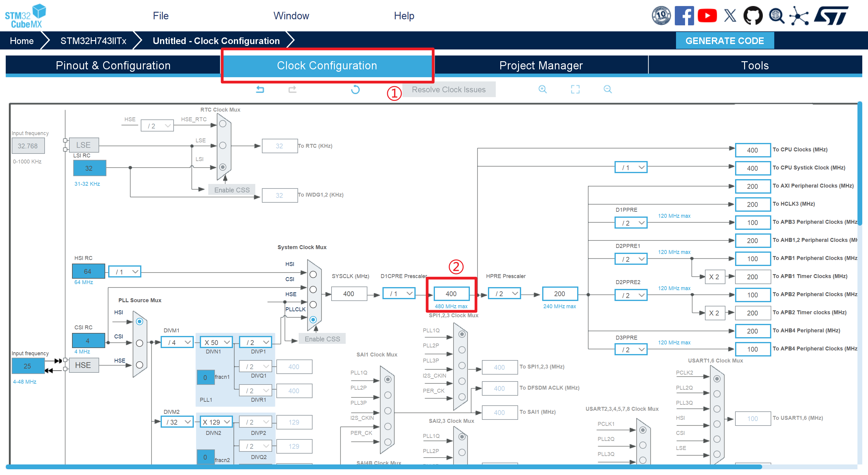Image resolution: width=868 pixels, height=475 pixels.
Task: Click the undo arrow icon
Action: click(260, 89)
